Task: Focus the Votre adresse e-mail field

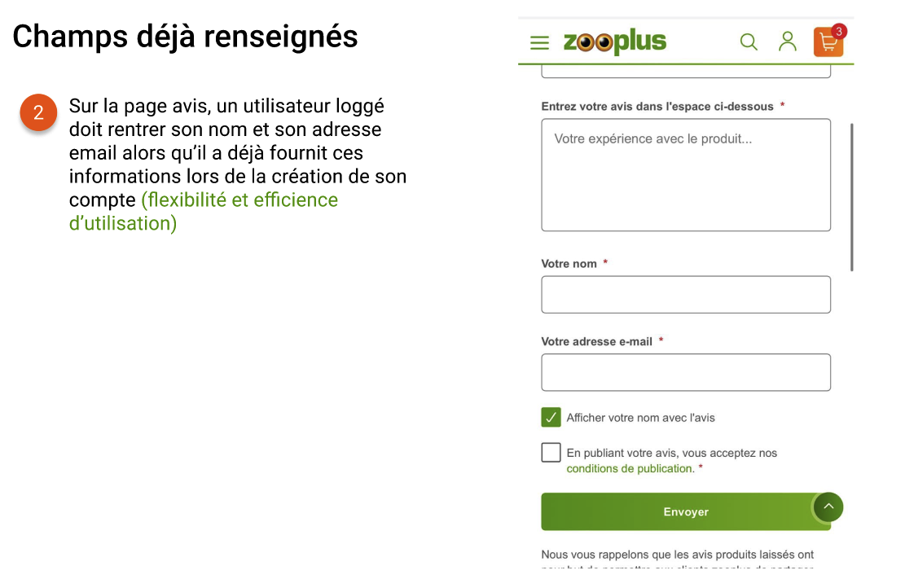Action: click(x=686, y=372)
